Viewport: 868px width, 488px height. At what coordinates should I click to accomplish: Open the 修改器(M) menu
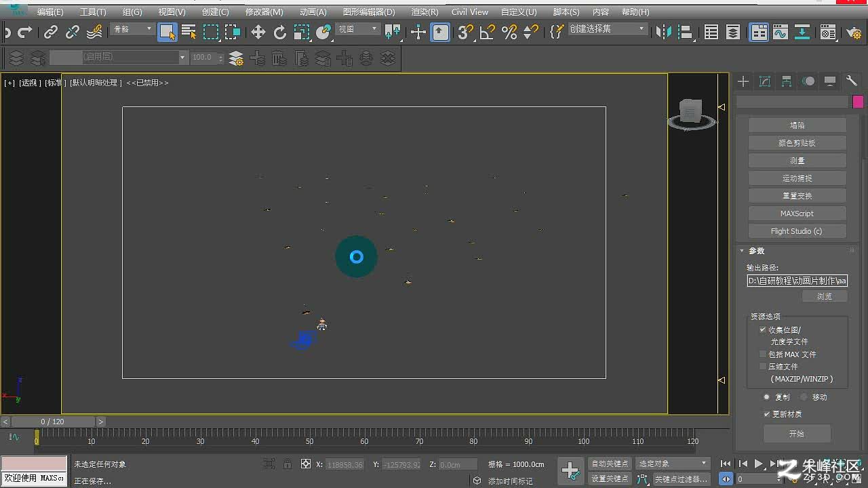point(264,12)
